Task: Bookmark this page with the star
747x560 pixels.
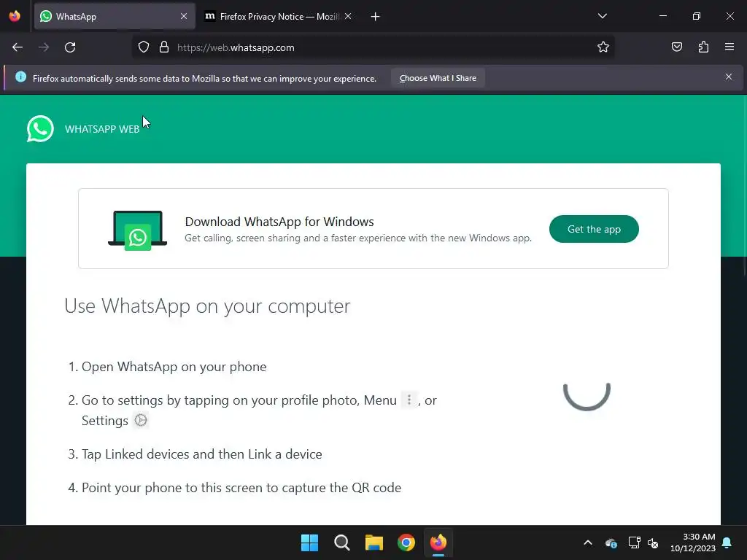Action: tap(603, 47)
